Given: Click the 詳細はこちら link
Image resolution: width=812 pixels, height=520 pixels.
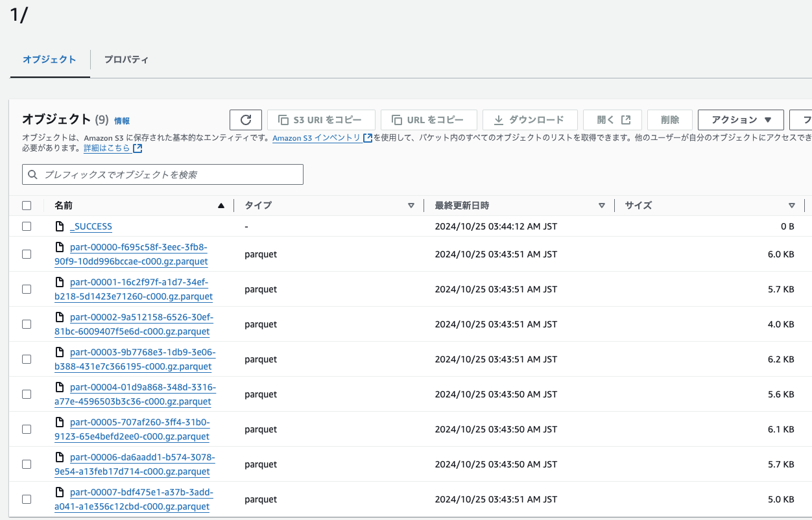Looking at the screenshot, I should point(106,148).
